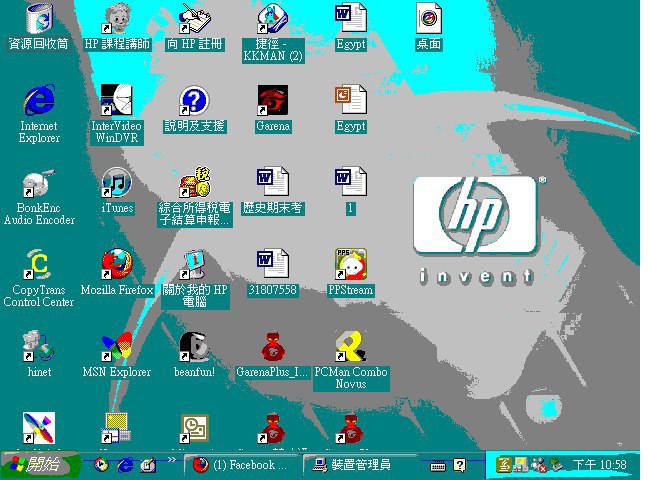Click the clock showing 下午 10:58
The width and height of the screenshot is (649, 480).
tap(600, 465)
